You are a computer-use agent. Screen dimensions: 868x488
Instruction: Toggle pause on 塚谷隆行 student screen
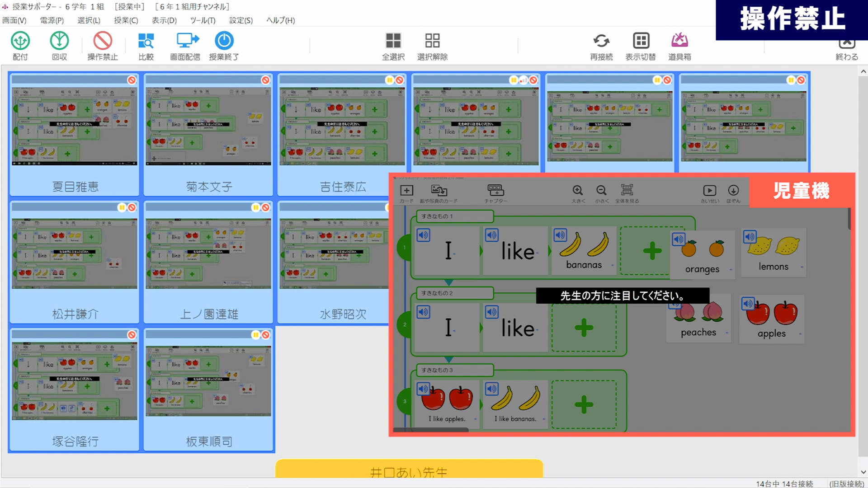[x=119, y=335]
